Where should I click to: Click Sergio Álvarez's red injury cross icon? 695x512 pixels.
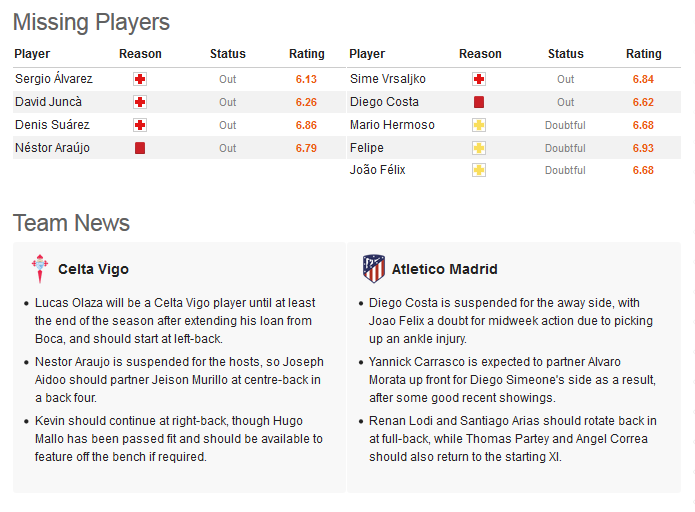coord(140,79)
